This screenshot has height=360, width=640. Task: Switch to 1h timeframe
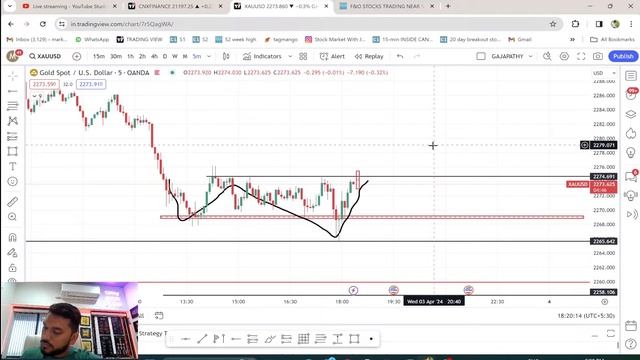pyautogui.click(x=131, y=56)
